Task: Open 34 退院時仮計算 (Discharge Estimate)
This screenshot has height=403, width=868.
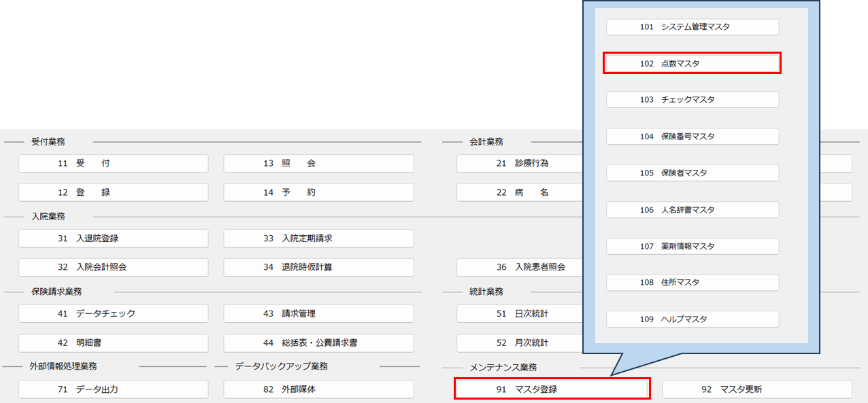Action: [318, 267]
